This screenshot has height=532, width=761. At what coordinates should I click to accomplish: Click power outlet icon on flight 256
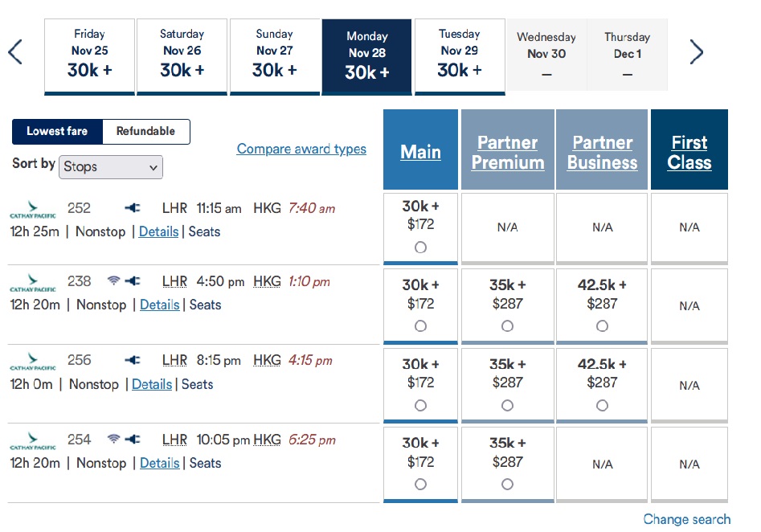pyautogui.click(x=133, y=361)
